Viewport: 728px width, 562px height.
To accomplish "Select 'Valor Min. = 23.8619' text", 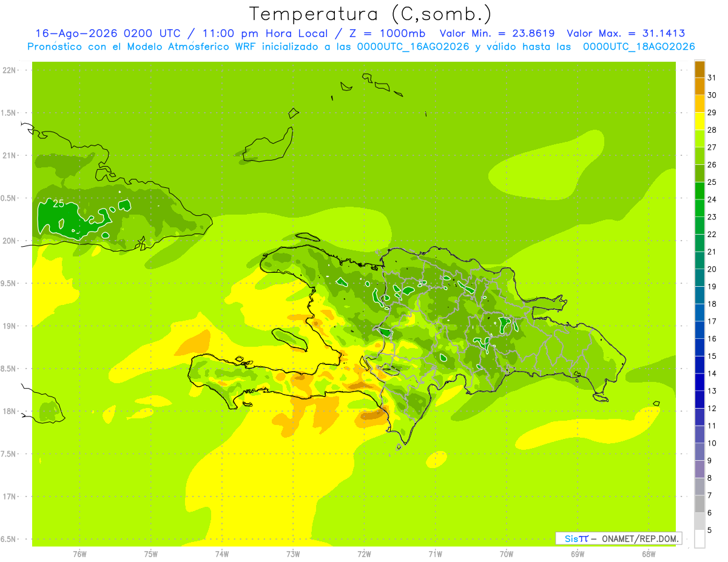I will (497, 34).
